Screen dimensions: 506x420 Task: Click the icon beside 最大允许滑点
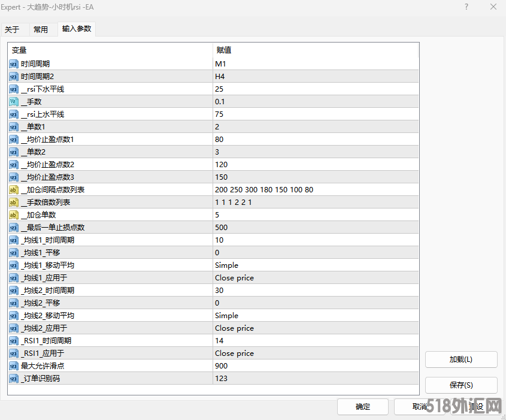[x=14, y=366]
